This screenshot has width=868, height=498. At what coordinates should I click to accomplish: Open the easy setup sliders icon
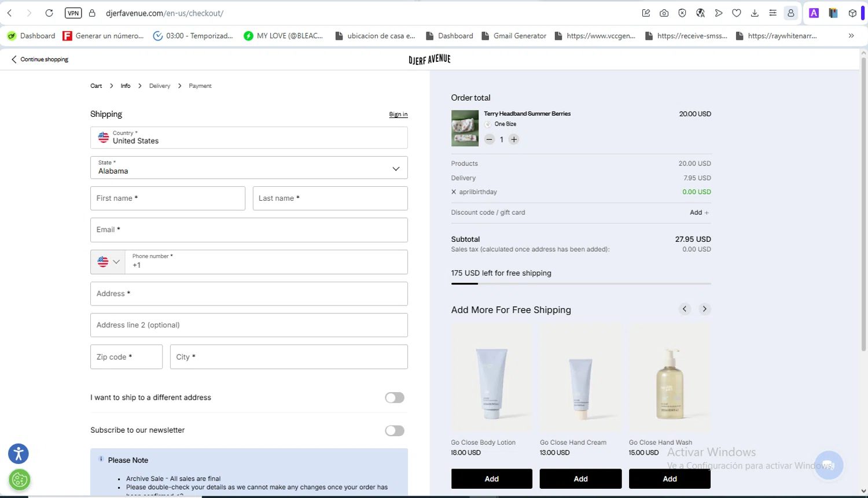[x=773, y=13]
